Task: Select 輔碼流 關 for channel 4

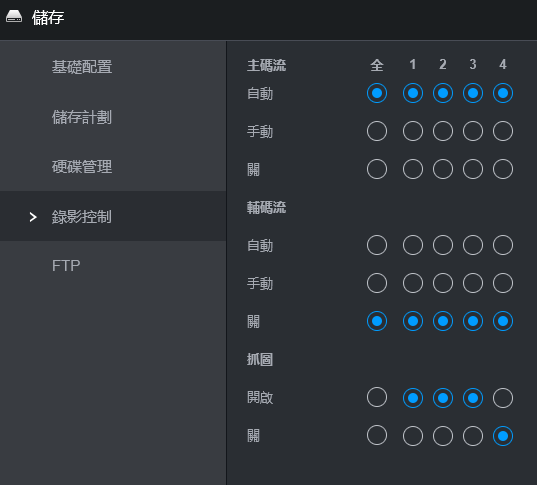Action: [503, 321]
